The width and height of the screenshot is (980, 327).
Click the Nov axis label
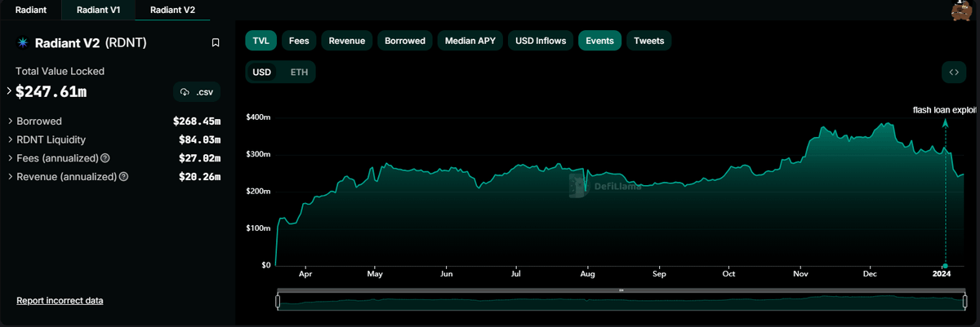(x=800, y=276)
